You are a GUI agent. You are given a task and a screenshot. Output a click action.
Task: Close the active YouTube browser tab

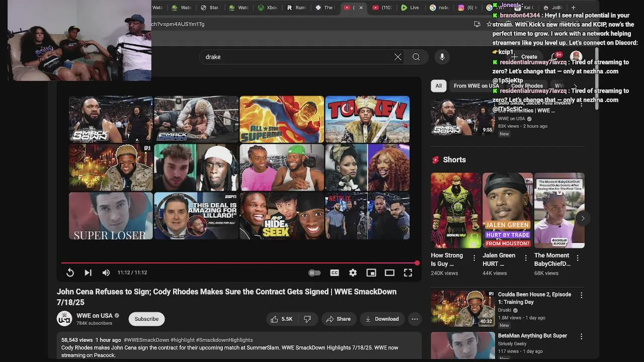tap(361, 8)
